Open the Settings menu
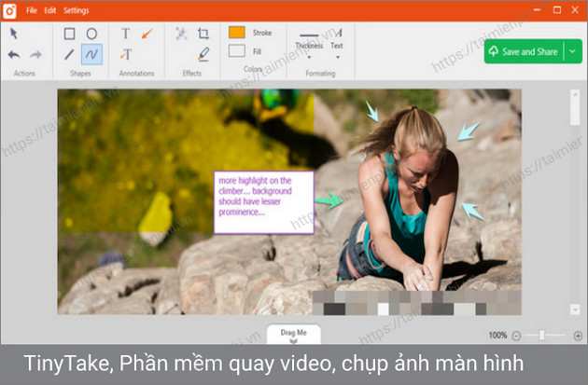Screen dimensions: 588x385 (76, 9)
